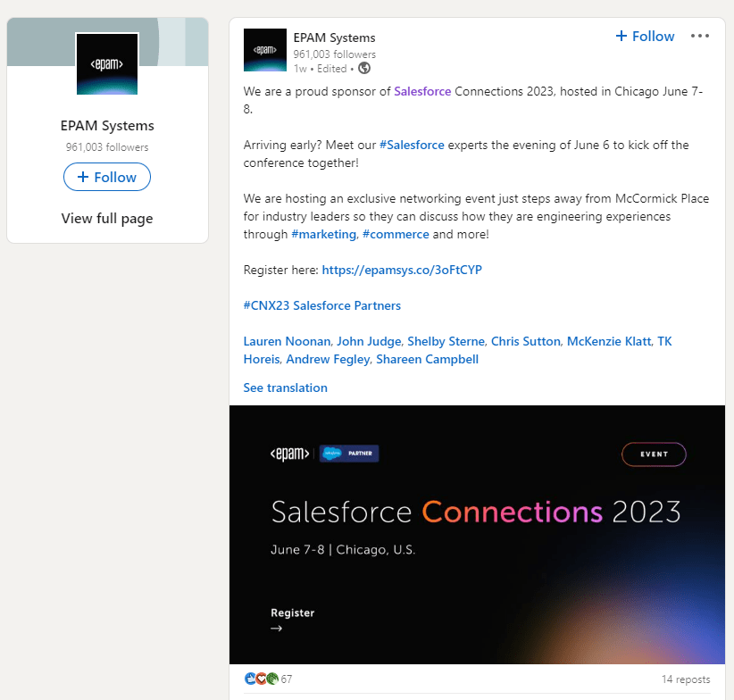Click Follow at the top of the post
This screenshot has height=700, width=734.
pyautogui.click(x=645, y=37)
